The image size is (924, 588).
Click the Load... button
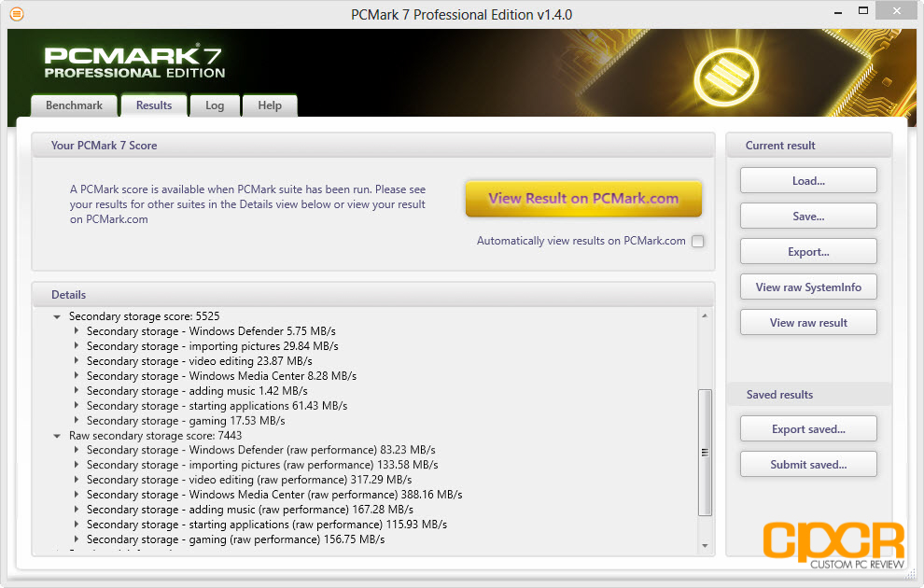808,181
